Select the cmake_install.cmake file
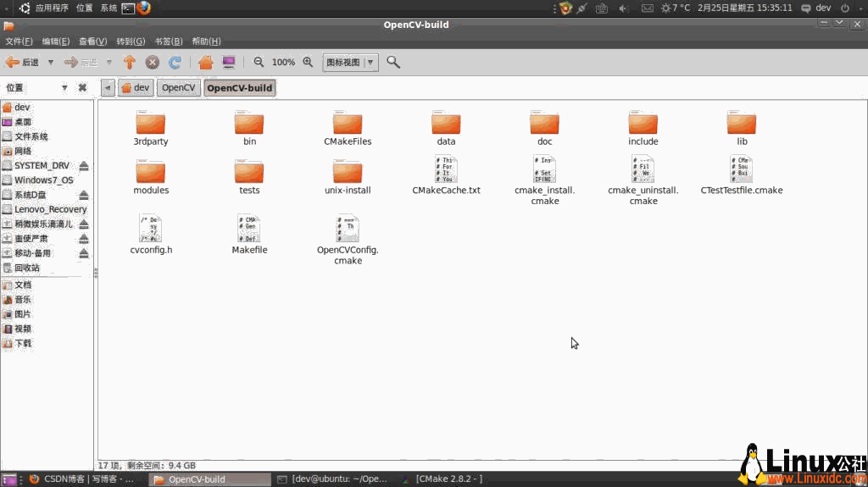 click(545, 180)
